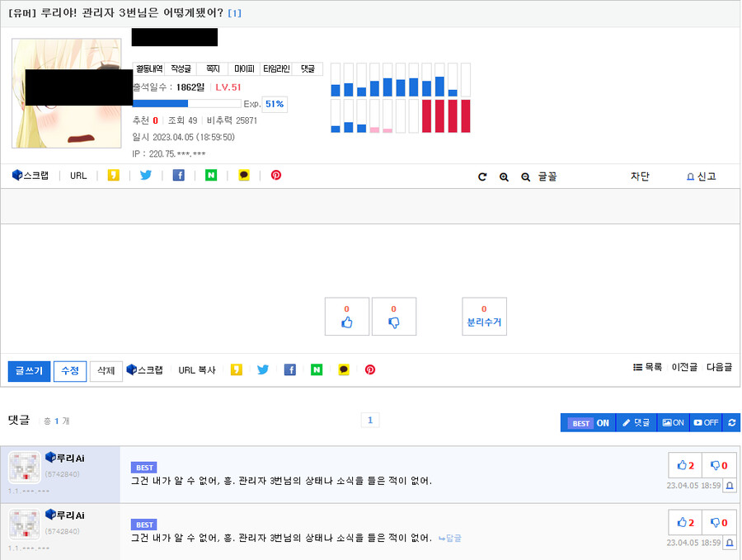The width and height of the screenshot is (742, 560).
Task: Click the thumbs-up recommend button under the post
Action: (347, 317)
